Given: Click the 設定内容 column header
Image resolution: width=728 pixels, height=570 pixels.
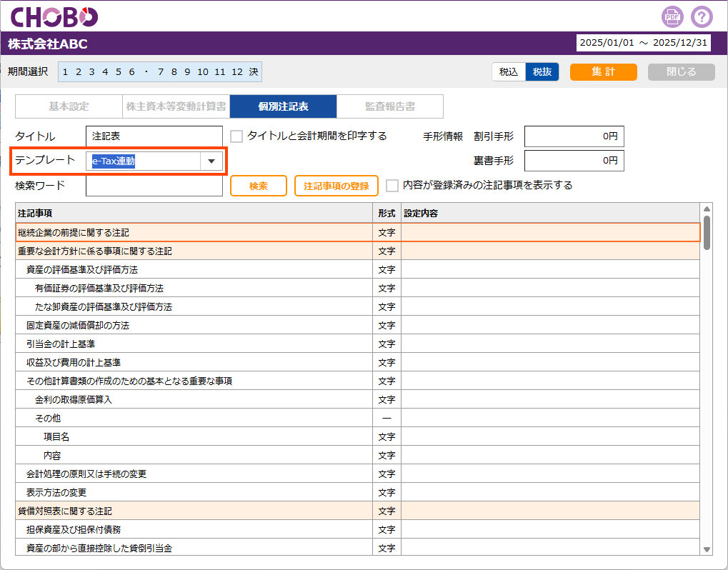Looking at the screenshot, I should [x=550, y=213].
